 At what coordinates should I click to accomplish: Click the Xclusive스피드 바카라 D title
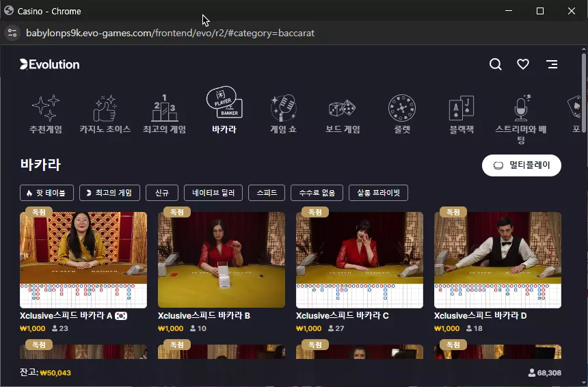(x=481, y=316)
